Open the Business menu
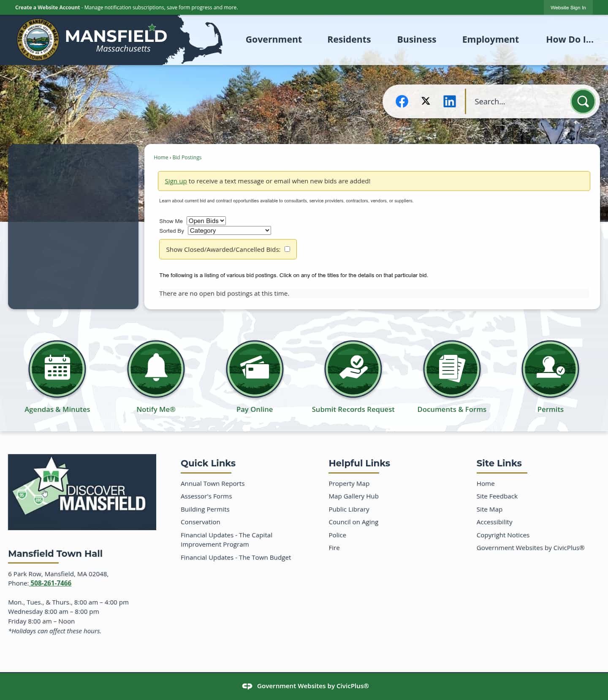This screenshot has height=700, width=608. click(417, 39)
